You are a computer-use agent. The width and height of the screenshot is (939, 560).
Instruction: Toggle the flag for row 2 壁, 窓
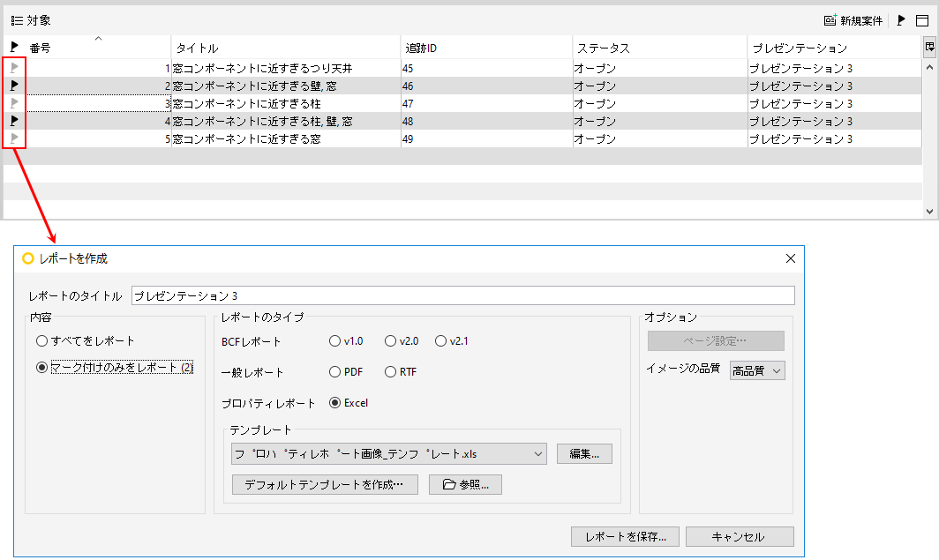coord(14,86)
